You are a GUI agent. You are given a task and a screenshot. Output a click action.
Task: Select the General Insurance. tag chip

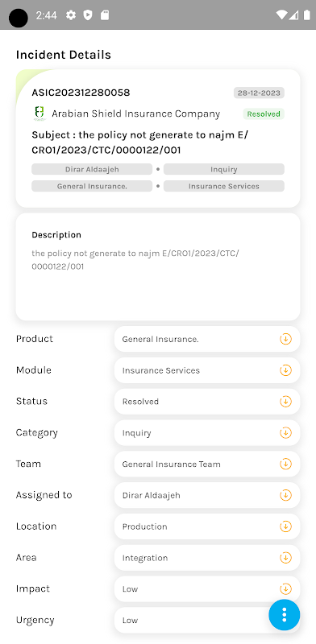click(92, 186)
